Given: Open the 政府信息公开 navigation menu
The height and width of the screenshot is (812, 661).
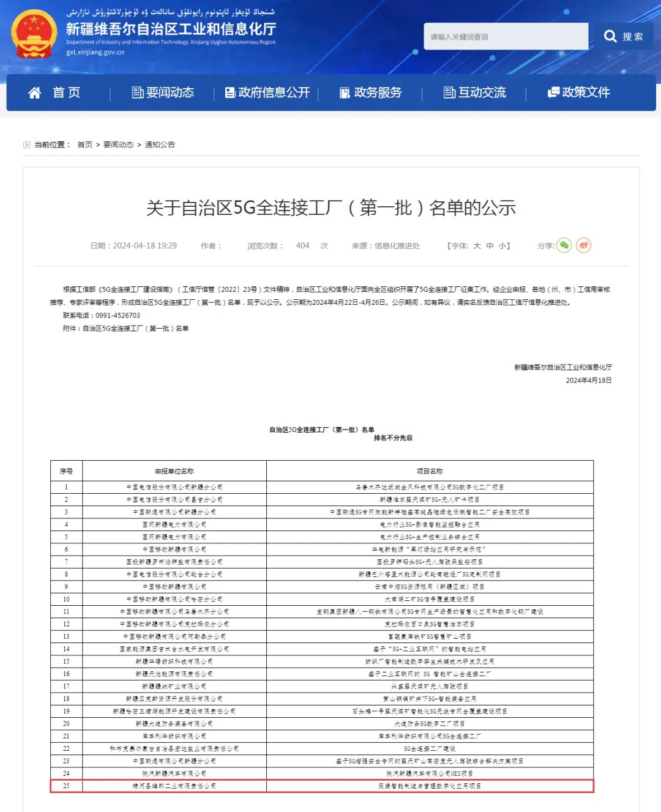Looking at the screenshot, I should pos(267,92).
